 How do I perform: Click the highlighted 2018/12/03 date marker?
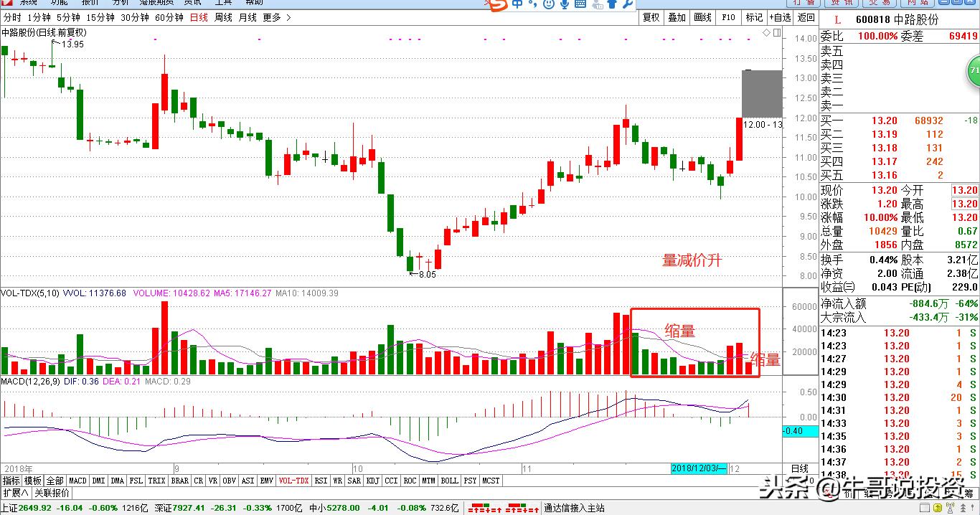coord(699,468)
